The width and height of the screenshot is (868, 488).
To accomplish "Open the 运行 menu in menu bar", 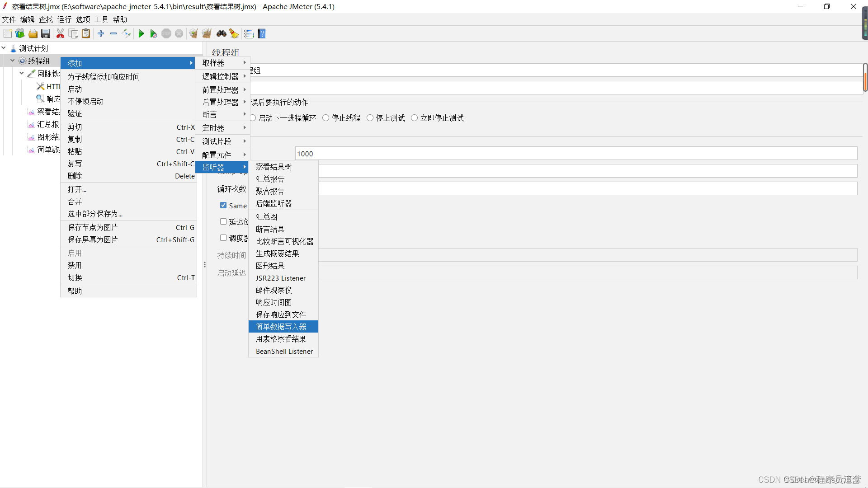I will pos(64,19).
